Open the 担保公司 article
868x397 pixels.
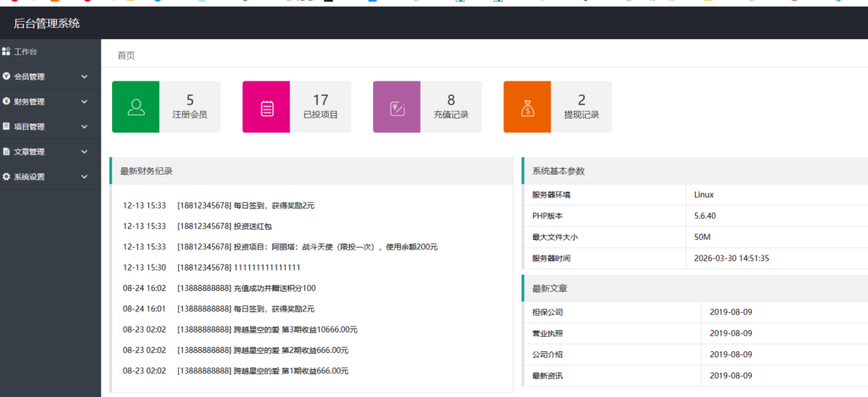(x=548, y=311)
